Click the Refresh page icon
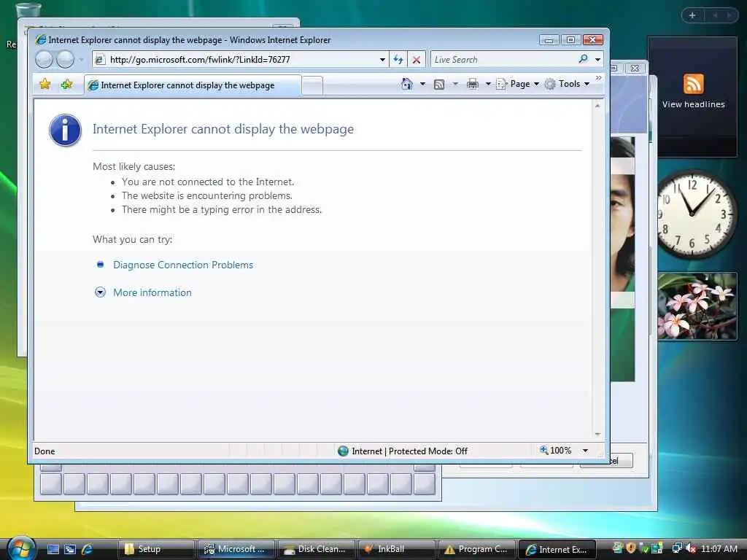This screenshot has width=747, height=560. (398, 60)
